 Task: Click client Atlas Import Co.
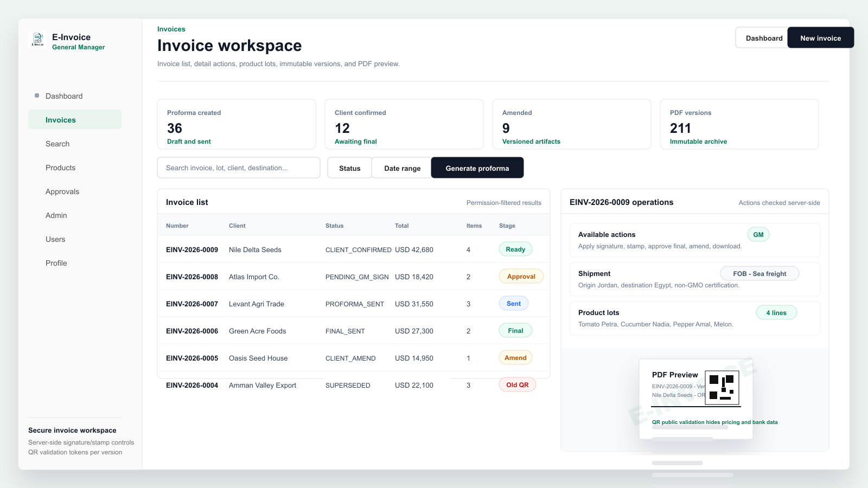point(254,277)
